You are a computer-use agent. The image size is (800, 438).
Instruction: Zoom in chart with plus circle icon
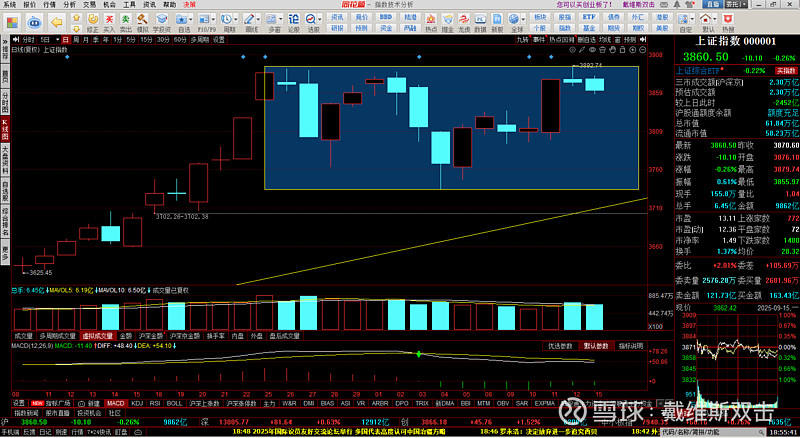click(633, 50)
